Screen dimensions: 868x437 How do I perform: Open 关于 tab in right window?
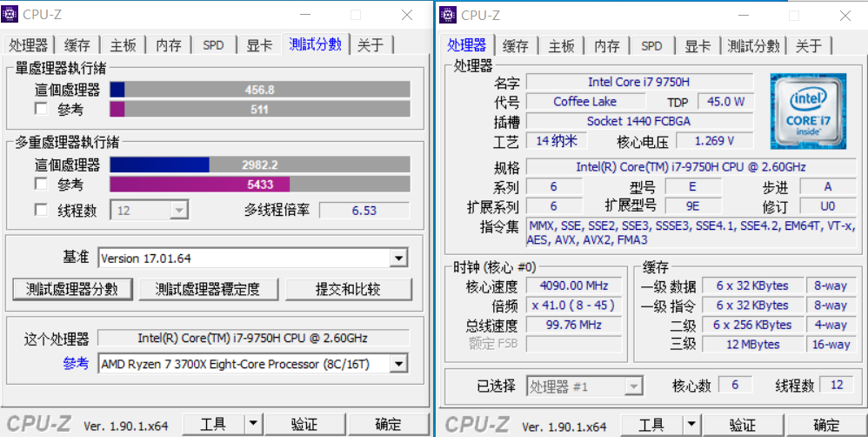[x=809, y=45]
